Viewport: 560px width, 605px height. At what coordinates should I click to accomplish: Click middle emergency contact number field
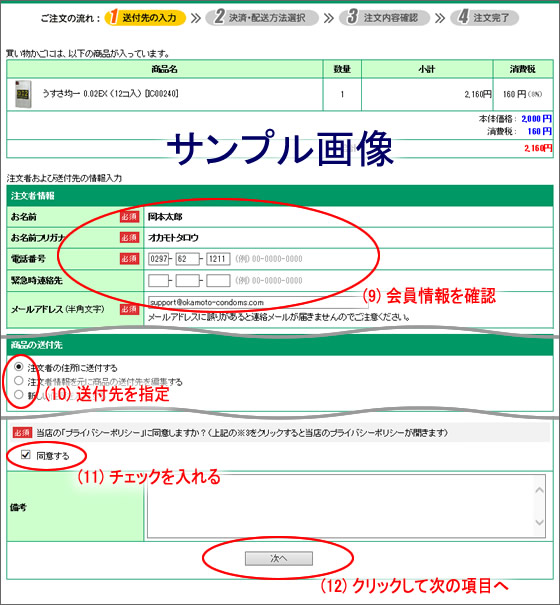(x=188, y=281)
